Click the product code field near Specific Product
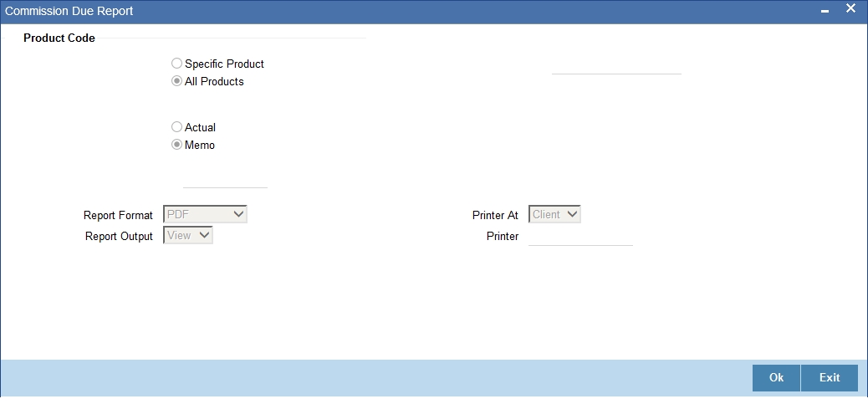Viewport: 868px width, 404px height. tap(616, 65)
